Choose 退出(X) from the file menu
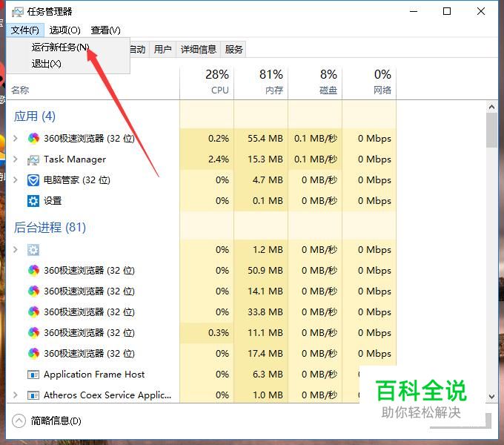Screen dimensions: 504x445 click(x=46, y=64)
